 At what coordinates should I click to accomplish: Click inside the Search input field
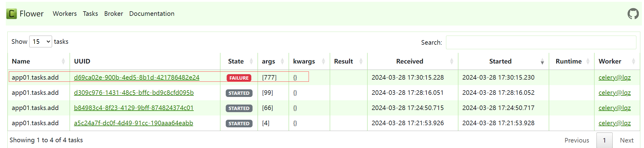(541, 43)
